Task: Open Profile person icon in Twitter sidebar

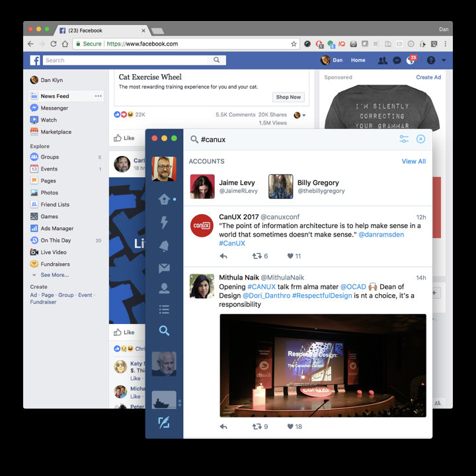Action: [164, 288]
